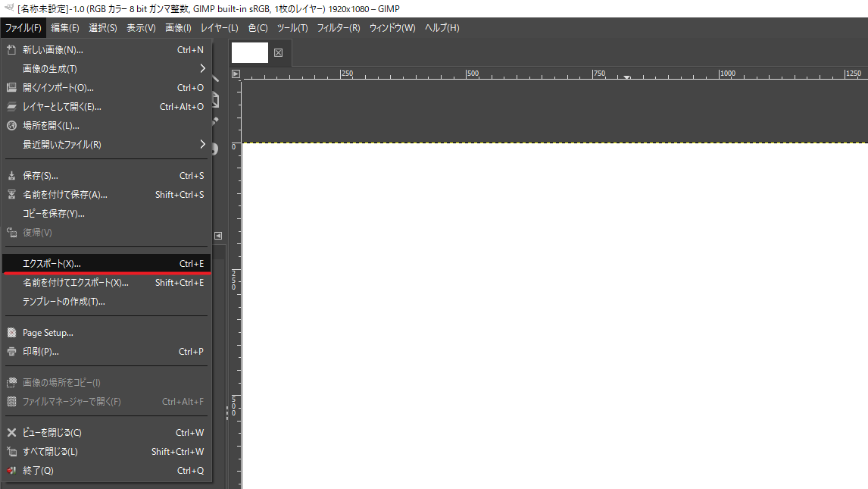This screenshot has width=868, height=489.
Task: Choose エクスポート(X)... Ctrl+E entry
Action: click(x=106, y=264)
